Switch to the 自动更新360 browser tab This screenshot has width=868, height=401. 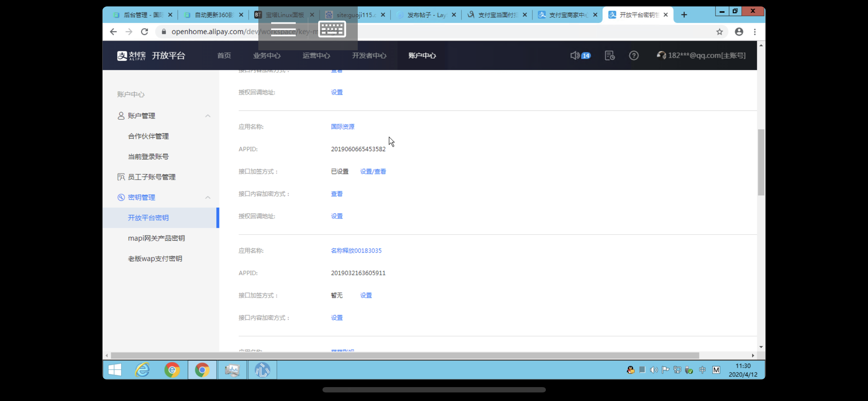214,15
